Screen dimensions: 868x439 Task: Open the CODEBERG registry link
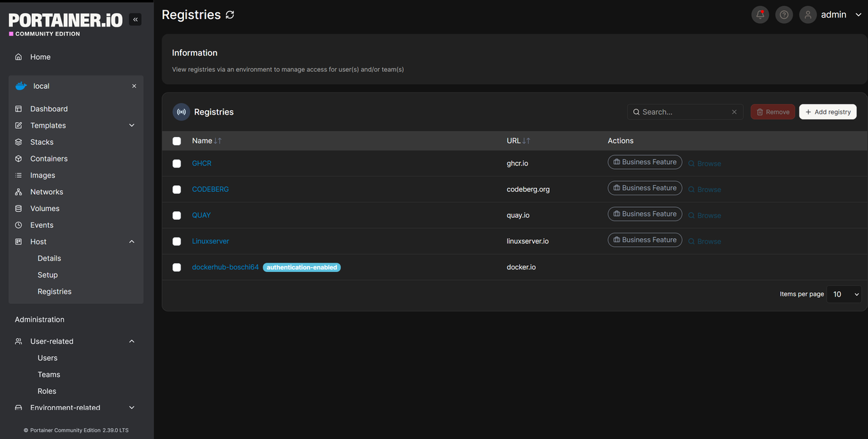(x=210, y=189)
